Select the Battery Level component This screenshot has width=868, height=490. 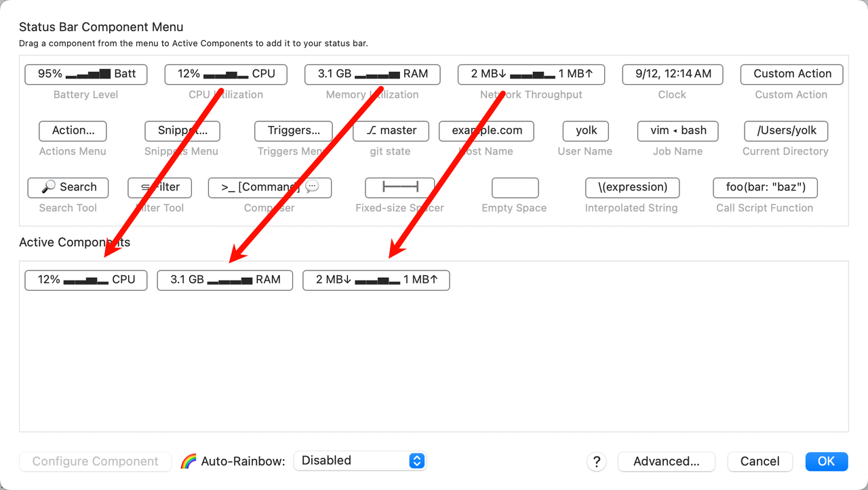(x=86, y=75)
